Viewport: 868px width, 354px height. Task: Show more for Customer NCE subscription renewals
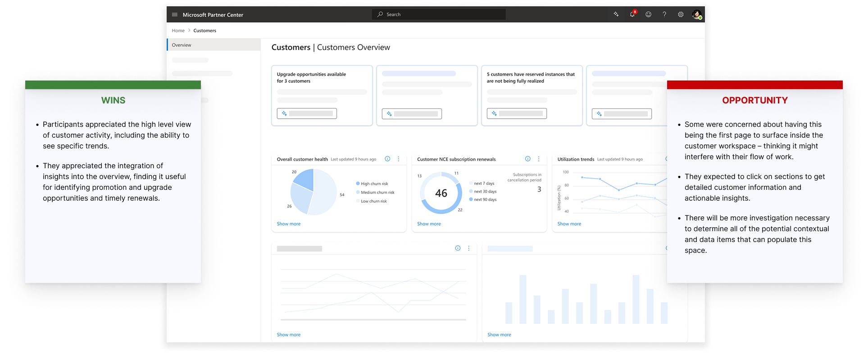(429, 224)
